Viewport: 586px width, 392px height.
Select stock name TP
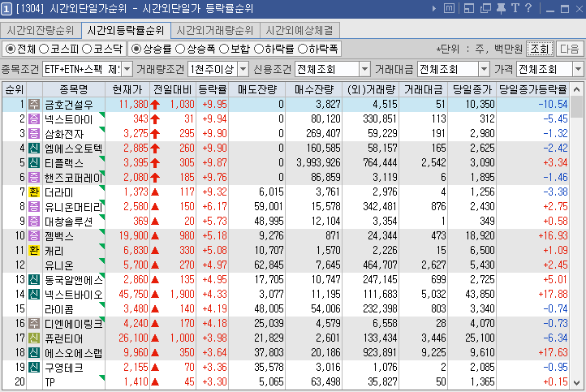pos(50,381)
